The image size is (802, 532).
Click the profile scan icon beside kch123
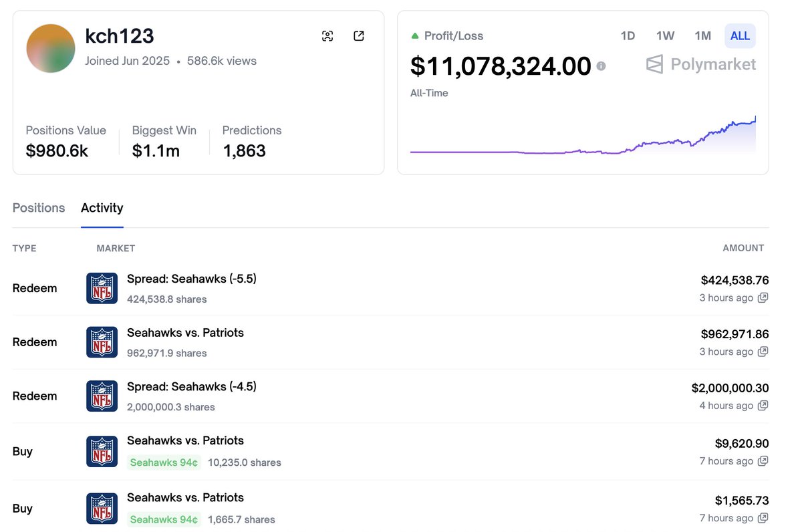pyautogui.click(x=327, y=36)
